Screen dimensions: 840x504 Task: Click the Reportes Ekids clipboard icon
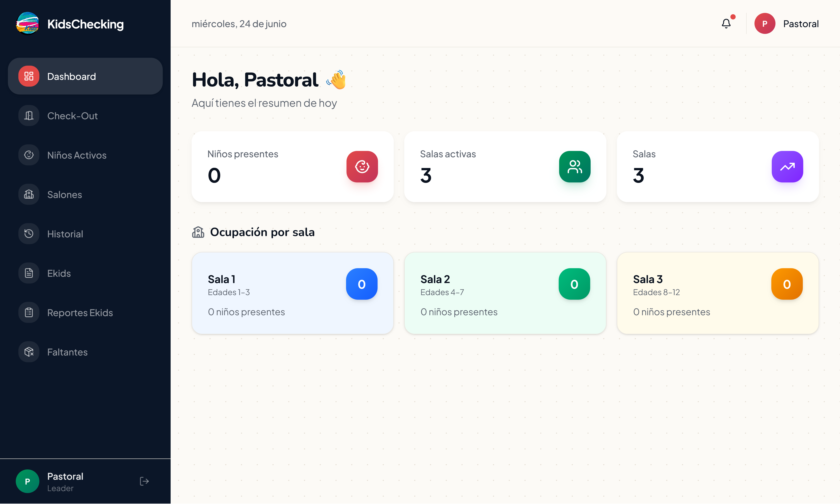point(29,312)
